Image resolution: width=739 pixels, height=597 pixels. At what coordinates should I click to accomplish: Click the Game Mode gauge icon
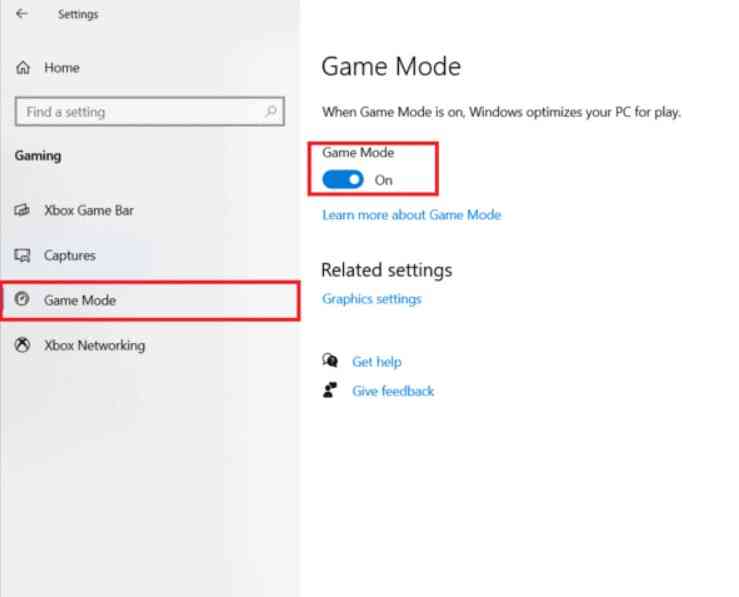click(x=23, y=300)
